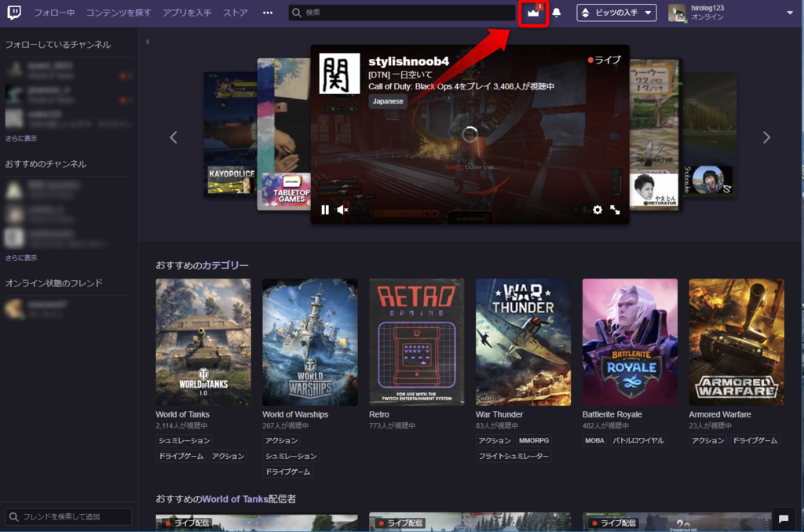Click World of Tanks title link
The height and width of the screenshot is (532, 804).
point(182,414)
